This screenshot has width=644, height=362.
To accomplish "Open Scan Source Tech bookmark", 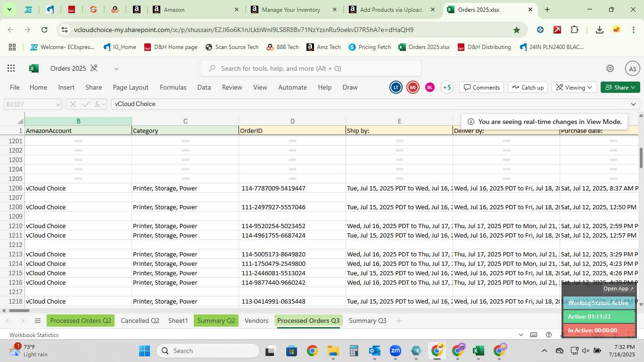I will coord(232,47).
